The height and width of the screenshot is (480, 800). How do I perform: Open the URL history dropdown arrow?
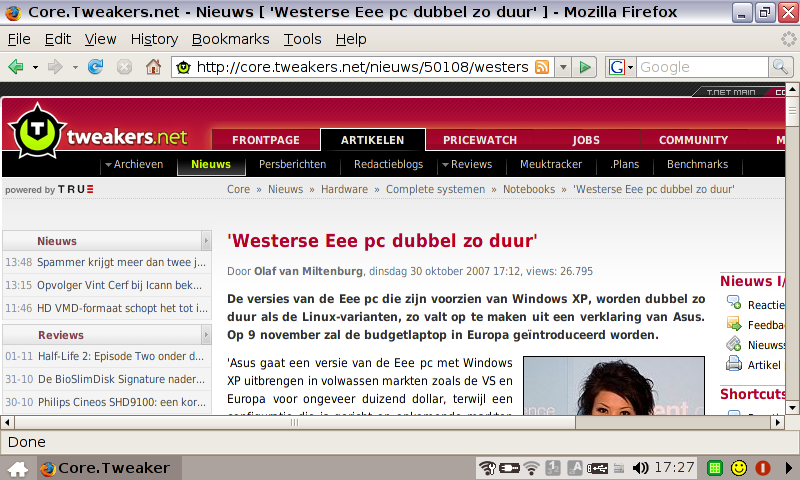coord(563,67)
